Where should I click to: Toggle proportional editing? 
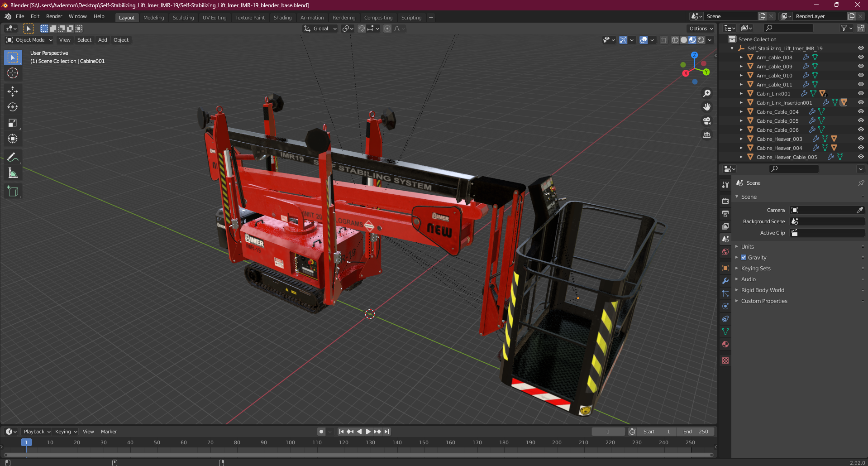[387, 29]
